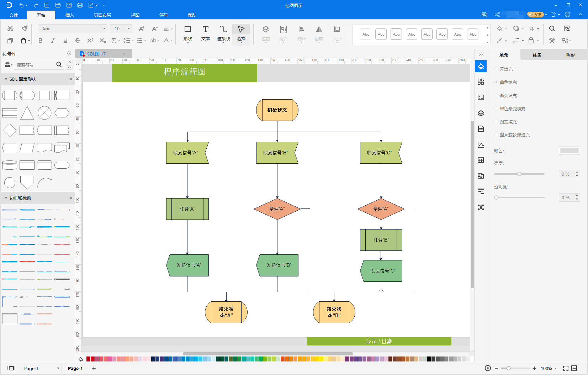Select Single Color Gradient Fill option
Image resolution: width=588 pixels, height=375 pixels.
pyautogui.click(x=496, y=109)
